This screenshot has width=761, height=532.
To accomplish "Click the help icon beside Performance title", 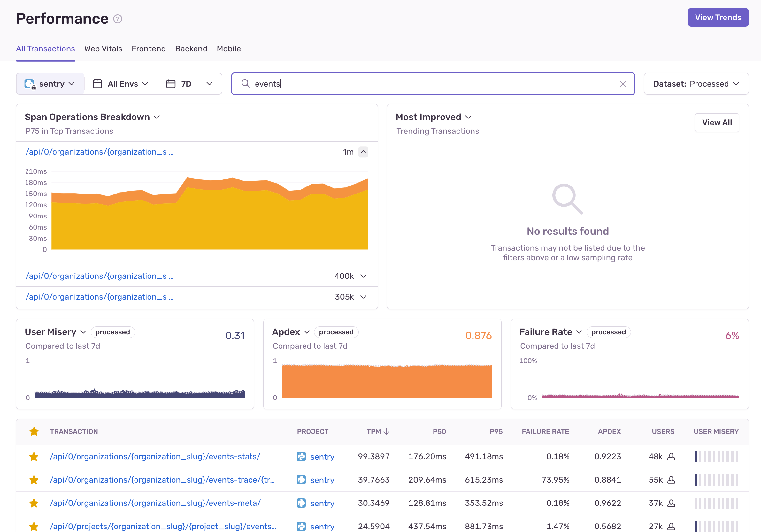I will (x=118, y=19).
